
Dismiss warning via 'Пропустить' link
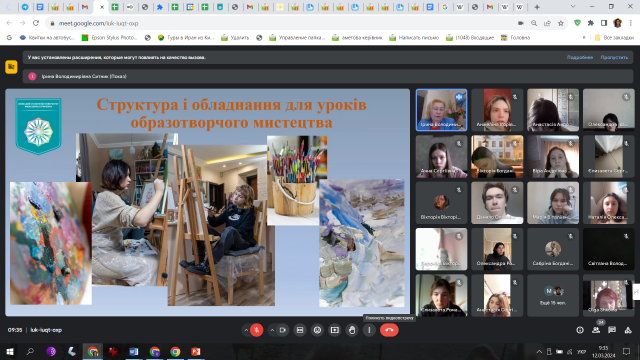[x=614, y=58]
